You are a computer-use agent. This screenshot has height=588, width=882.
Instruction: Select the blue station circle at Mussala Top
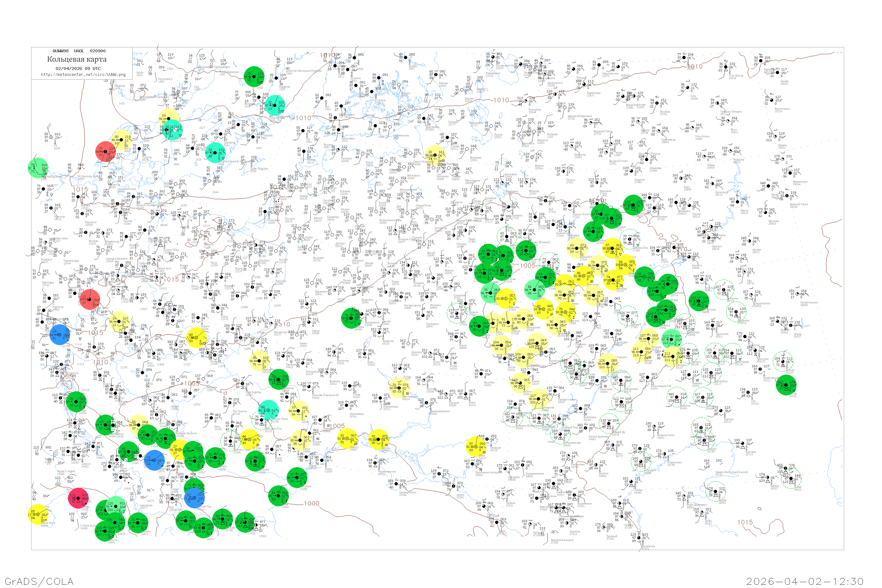(194, 498)
